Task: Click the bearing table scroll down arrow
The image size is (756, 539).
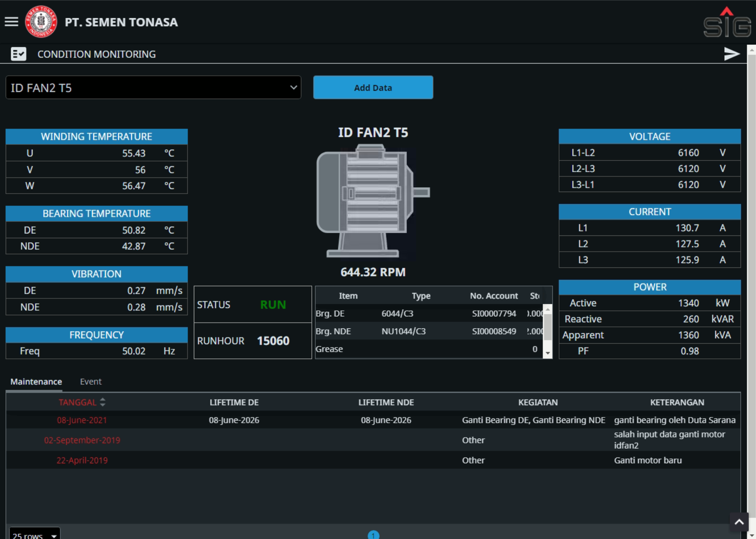Action: point(548,353)
